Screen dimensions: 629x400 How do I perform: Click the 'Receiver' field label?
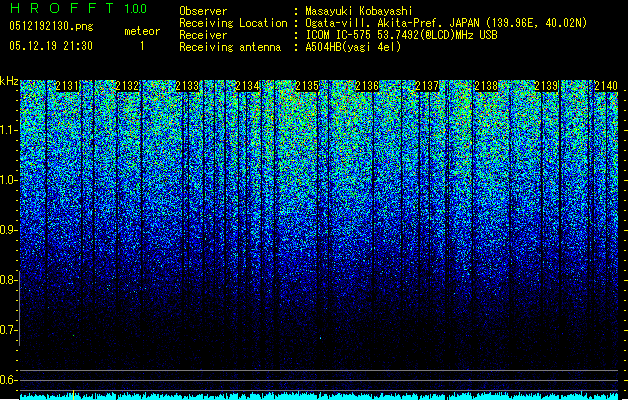click(203, 35)
